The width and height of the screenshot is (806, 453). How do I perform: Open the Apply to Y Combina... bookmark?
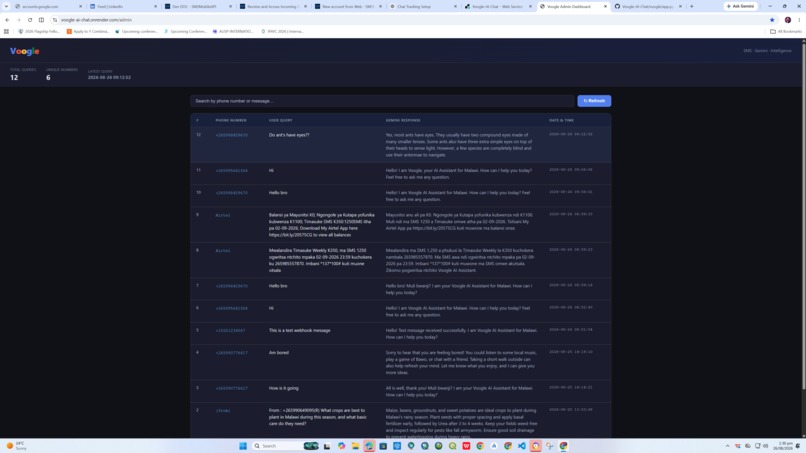(88, 31)
